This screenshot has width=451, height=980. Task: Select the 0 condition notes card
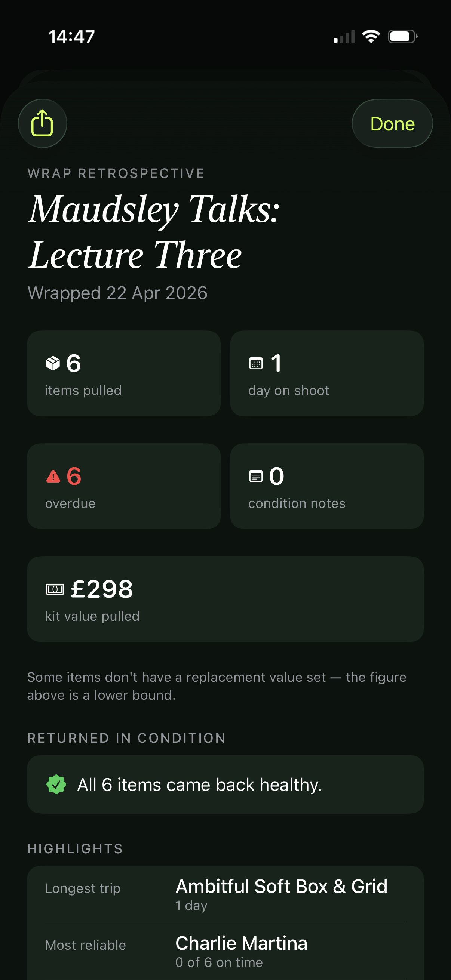click(326, 486)
